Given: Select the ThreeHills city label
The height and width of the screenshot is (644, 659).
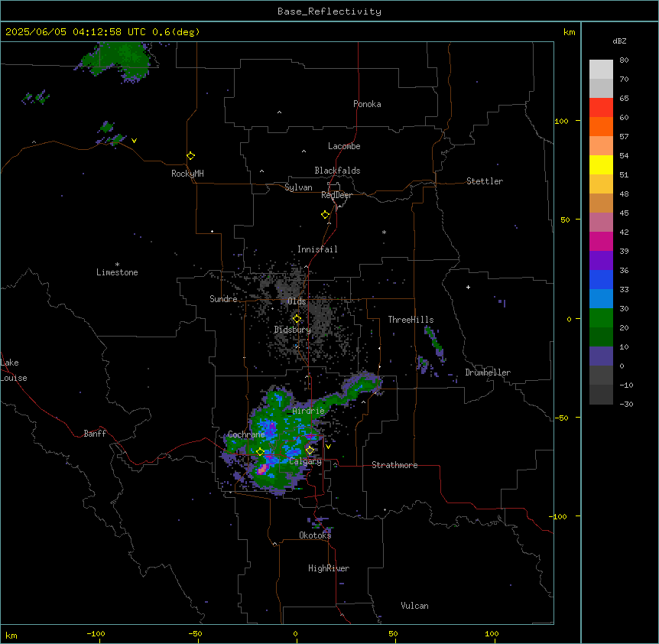Looking at the screenshot, I should [x=411, y=320].
